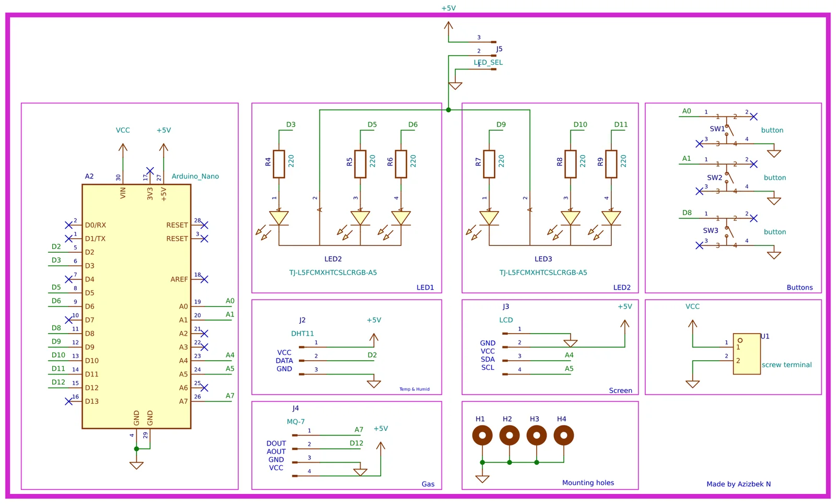Screen dimensions: 836x504
Task: Select the +5V power arrow above J5
Action: (448, 29)
